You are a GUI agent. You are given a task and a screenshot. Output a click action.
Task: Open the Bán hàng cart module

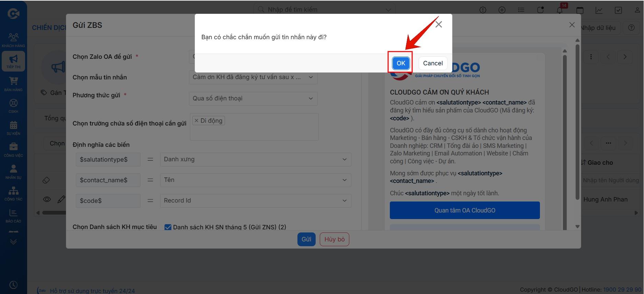tap(13, 84)
